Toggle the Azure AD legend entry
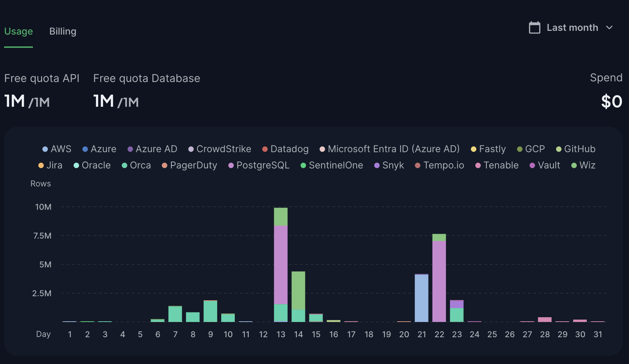This screenshot has width=629, height=364. pos(152,149)
